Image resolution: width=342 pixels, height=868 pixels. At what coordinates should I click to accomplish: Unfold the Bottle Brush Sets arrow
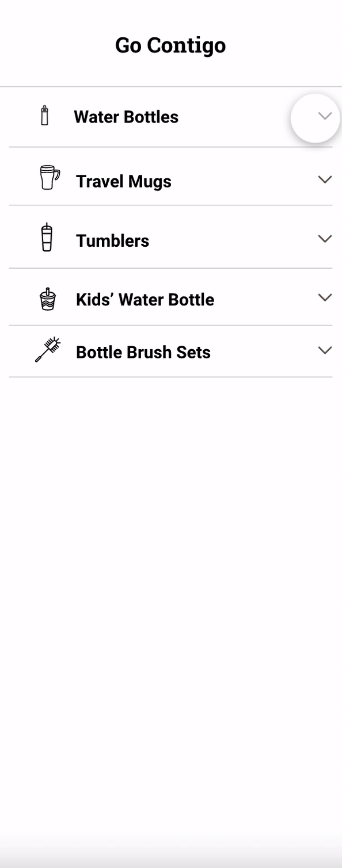pos(325,350)
